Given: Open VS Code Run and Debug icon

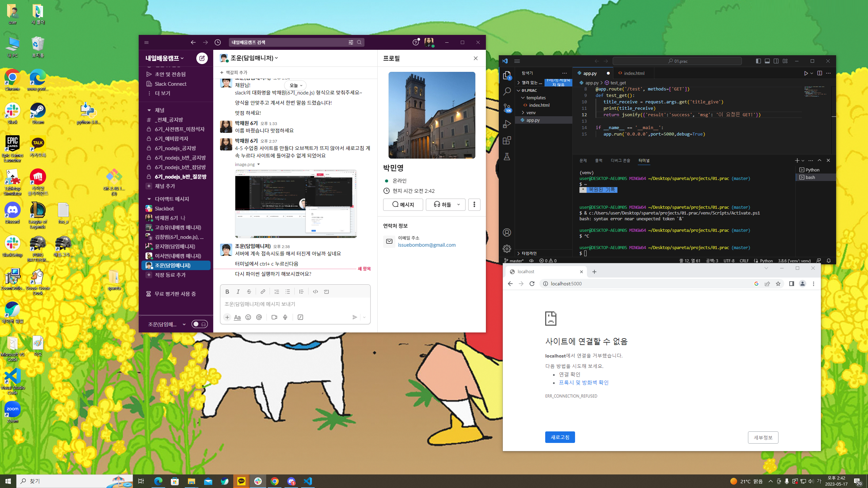Looking at the screenshot, I should (x=507, y=124).
